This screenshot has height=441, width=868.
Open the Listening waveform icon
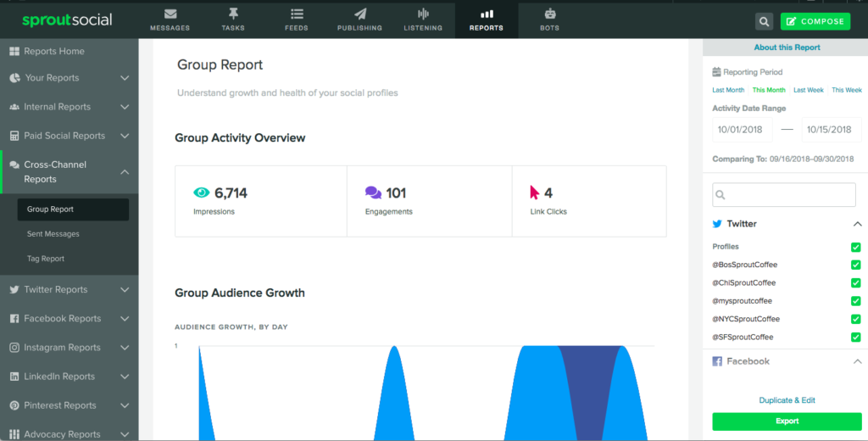pyautogui.click(x=423, y=14)
